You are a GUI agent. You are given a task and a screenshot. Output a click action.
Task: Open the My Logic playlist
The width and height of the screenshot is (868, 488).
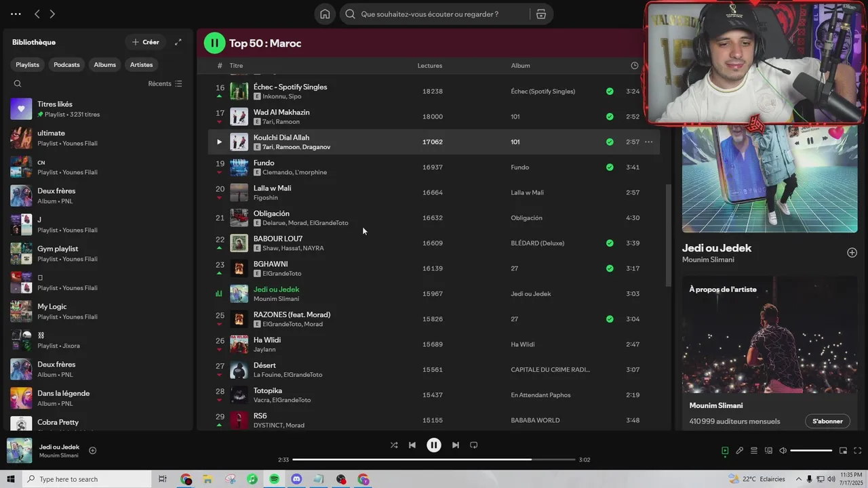pyautogui.click(x=97, y=311)
